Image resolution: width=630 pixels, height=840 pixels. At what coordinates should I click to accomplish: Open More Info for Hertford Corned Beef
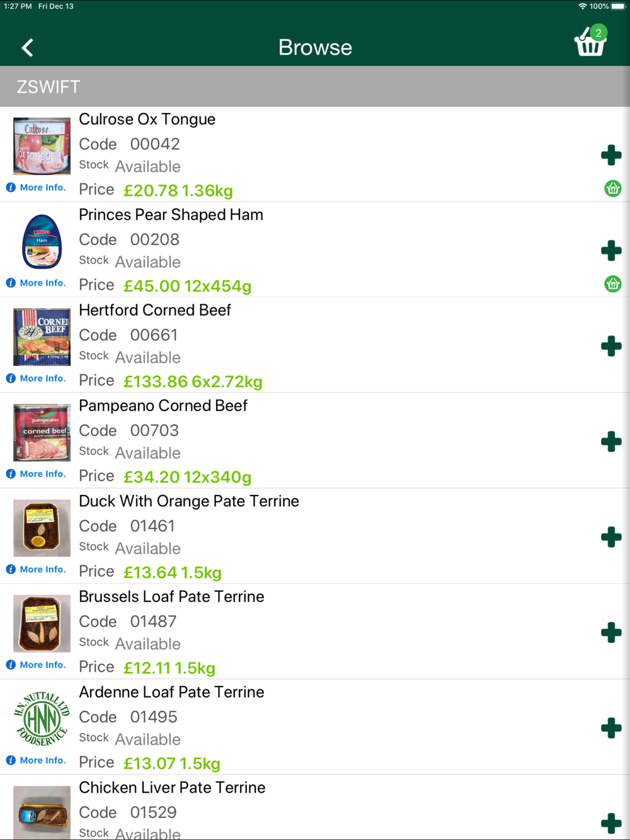[x=36, y=378]
